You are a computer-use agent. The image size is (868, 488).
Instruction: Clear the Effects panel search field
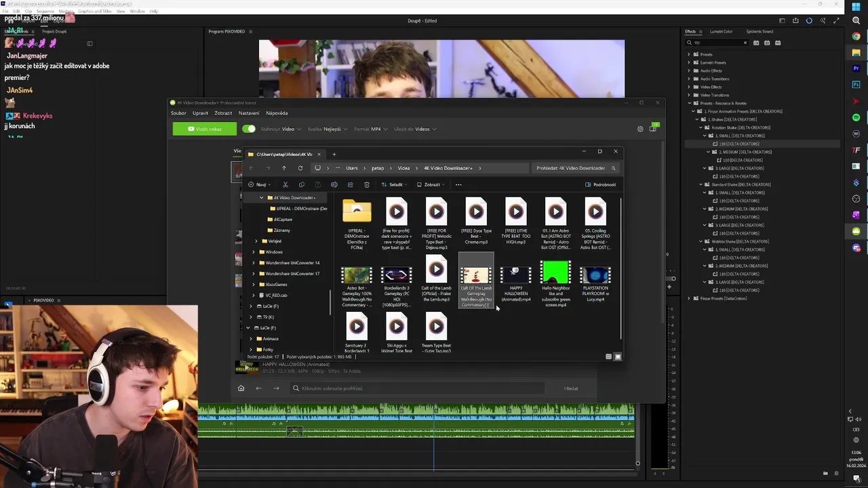coord(745,43)
